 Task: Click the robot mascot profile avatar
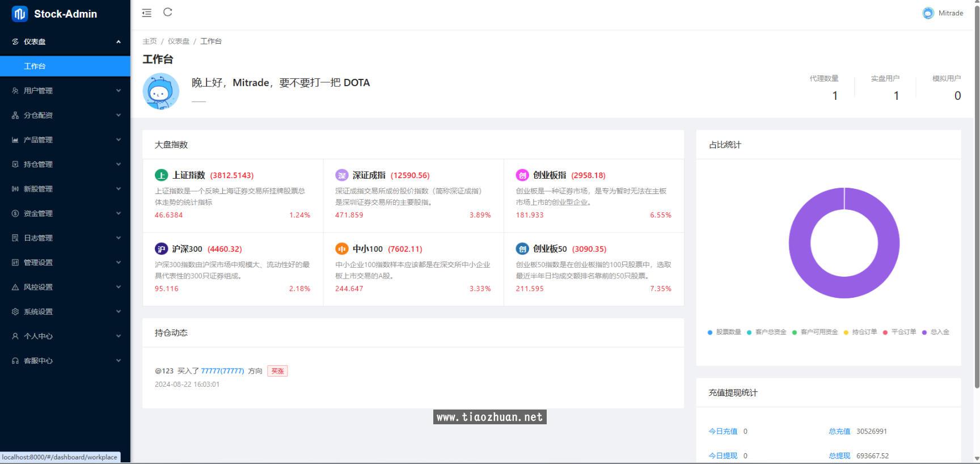161,91
